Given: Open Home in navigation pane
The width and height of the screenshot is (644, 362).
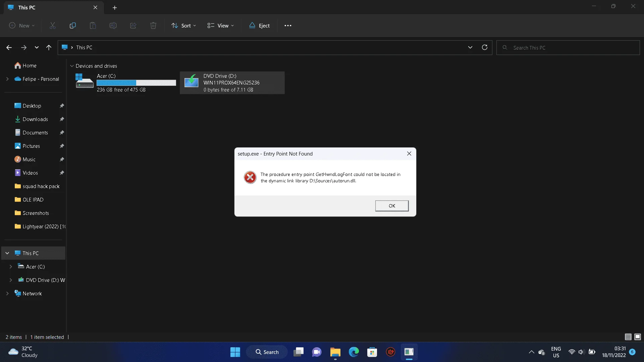Looking at the screenshot, I should coord(30,66).
